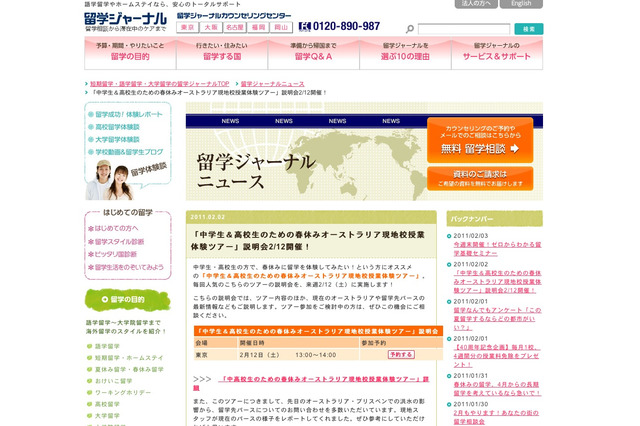Open 夏休み留学・春休み留学 sidebar link
This screenshot has height=426, width=640.
coord(129,369)
